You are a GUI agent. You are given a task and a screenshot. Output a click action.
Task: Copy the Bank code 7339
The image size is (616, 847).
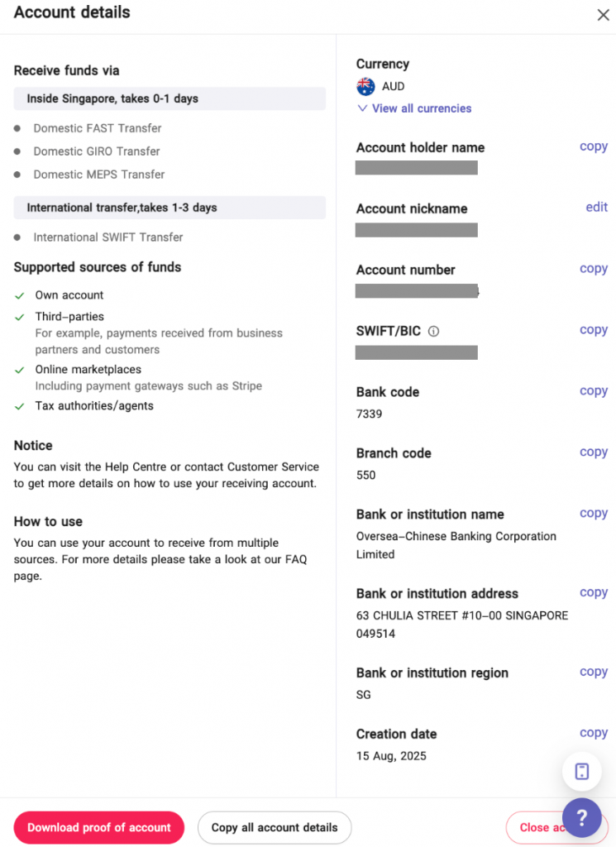tap(593, 391)
